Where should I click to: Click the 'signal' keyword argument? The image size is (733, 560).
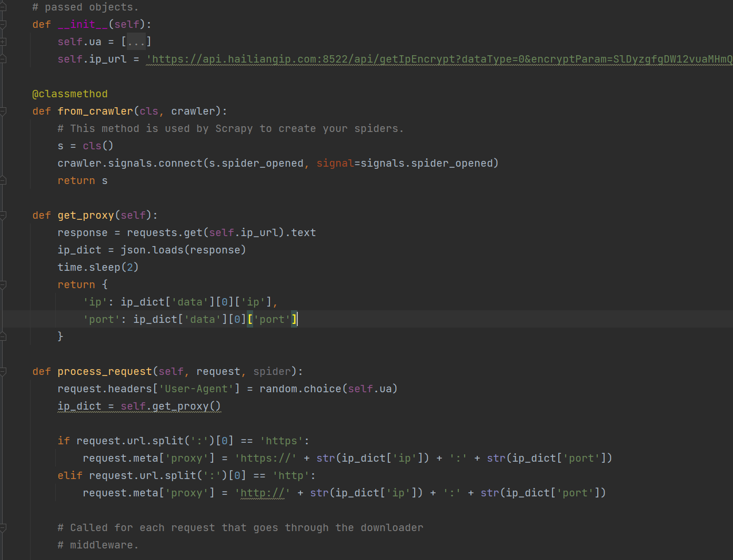335,163
